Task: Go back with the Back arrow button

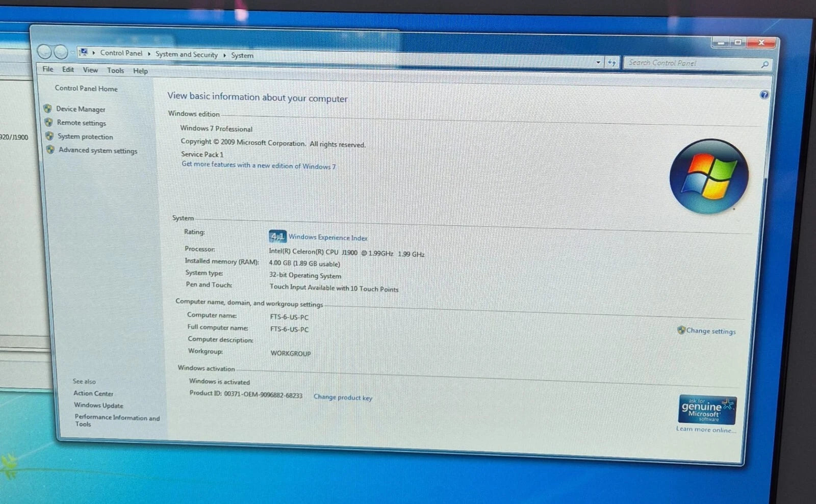Action: click(x=44, y=51)
